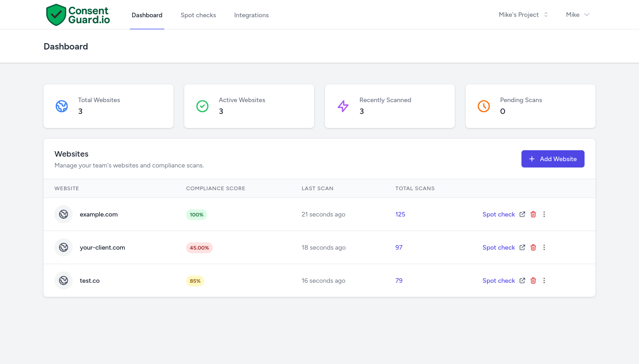Open the three-dot menu for example.com
The image size is (639, 364).
click(544, 214)
